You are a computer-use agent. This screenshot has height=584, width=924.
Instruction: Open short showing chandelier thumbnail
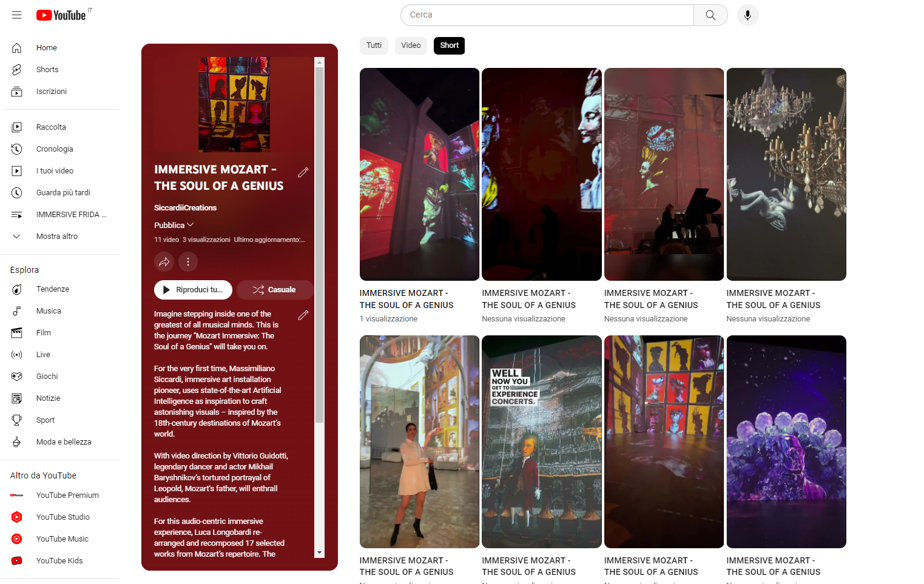786,174
